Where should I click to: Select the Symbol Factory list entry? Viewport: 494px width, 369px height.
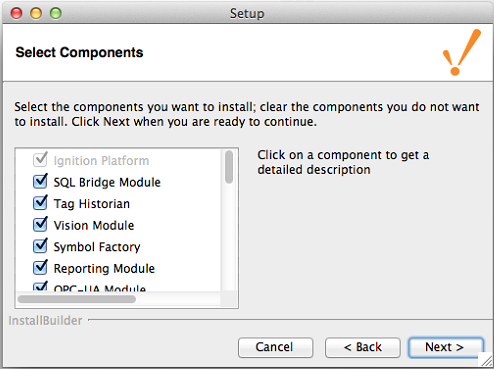pos(97,247)
